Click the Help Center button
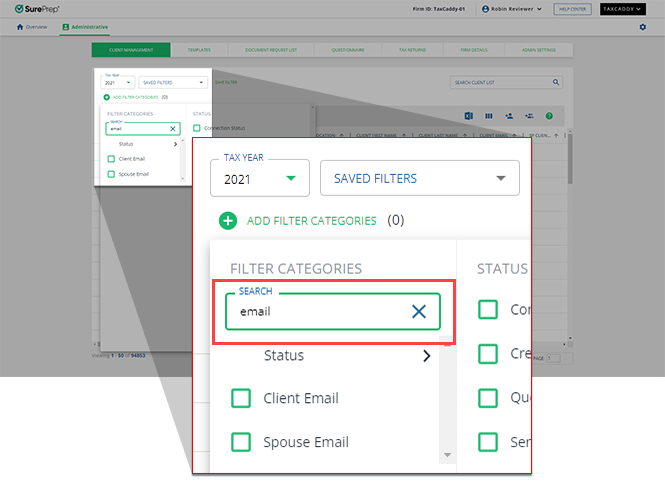Image resolution: width=665 pixels, height=482 pixels. tap(573, 9)
